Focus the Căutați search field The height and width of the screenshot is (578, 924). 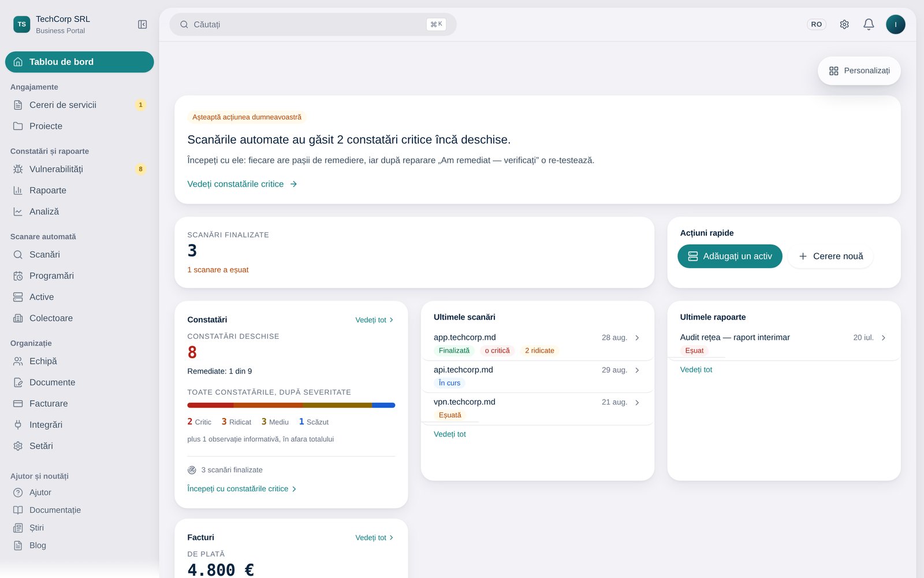pos(313,24)
